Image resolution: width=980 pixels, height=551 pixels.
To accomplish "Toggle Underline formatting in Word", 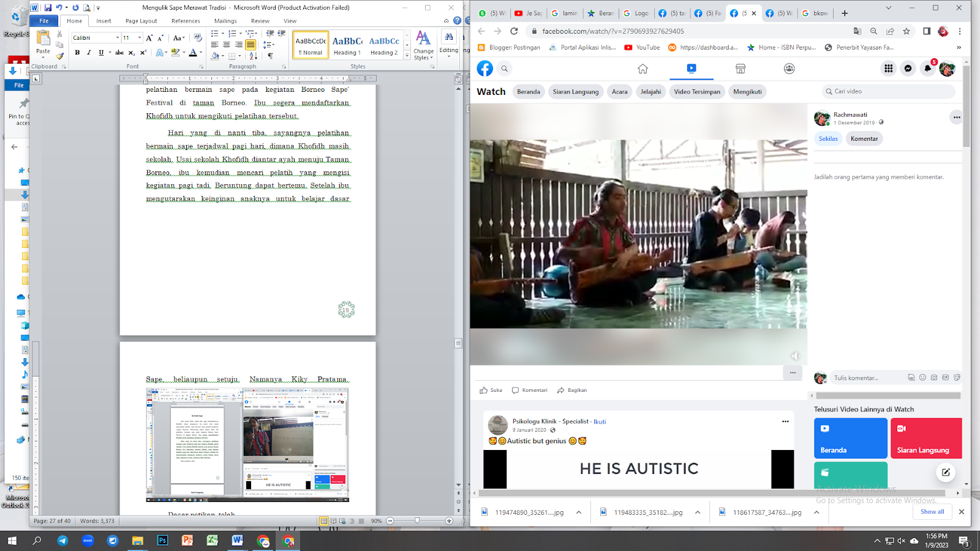I will 101,53.
